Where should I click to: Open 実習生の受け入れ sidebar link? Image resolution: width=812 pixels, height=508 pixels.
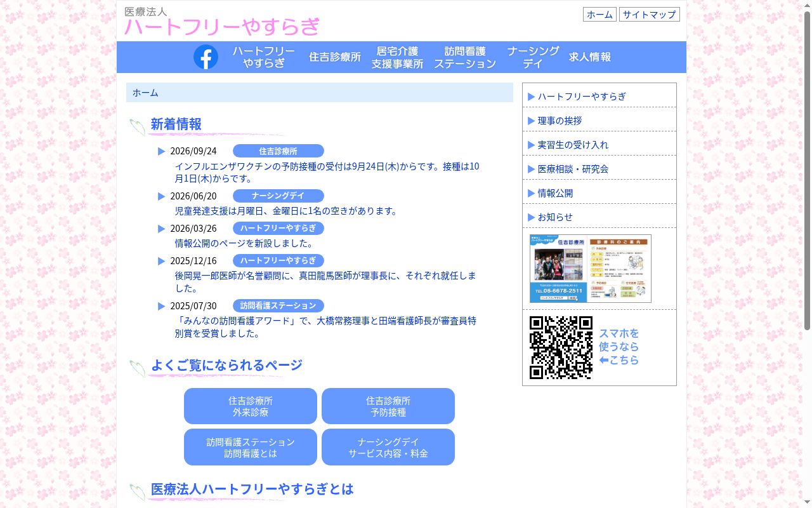(x=599, y=145)
